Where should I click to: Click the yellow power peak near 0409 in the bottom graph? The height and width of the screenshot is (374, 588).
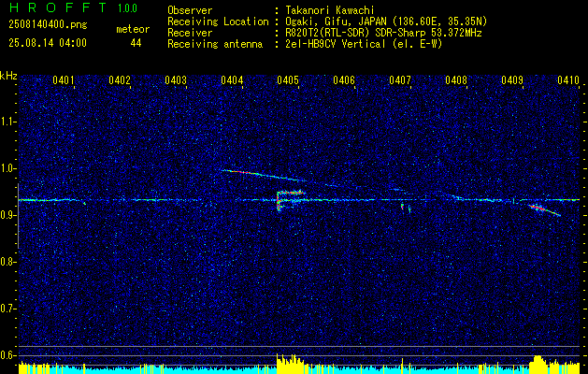coord(538,364)
